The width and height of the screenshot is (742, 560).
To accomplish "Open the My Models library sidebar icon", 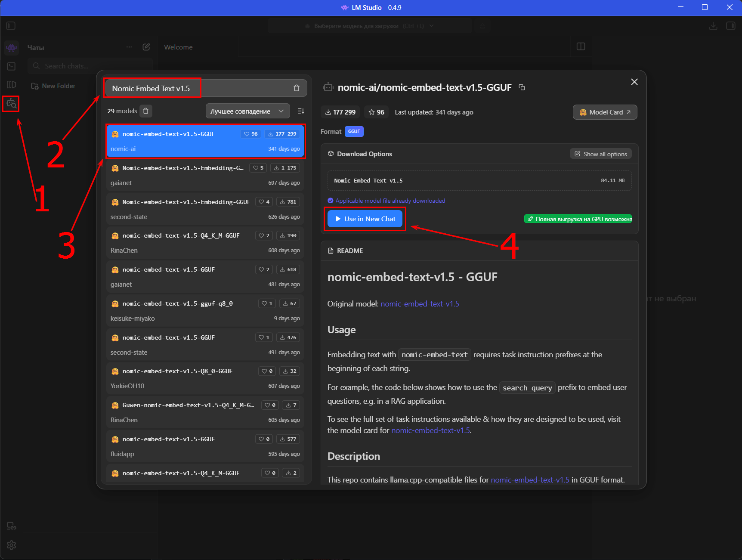I will click(11, 85).
